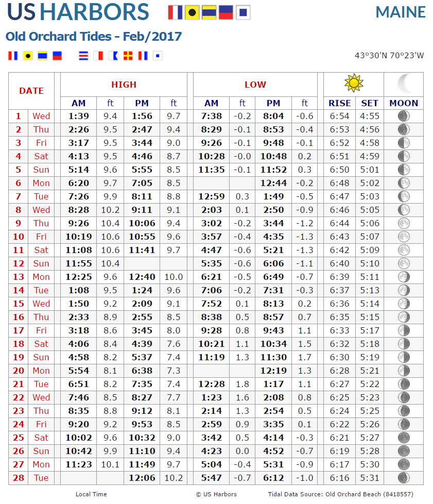Click low tide height -1.2 on Thu 9
The width and height of the screenshot is (433, 504).
click(304, 223)
